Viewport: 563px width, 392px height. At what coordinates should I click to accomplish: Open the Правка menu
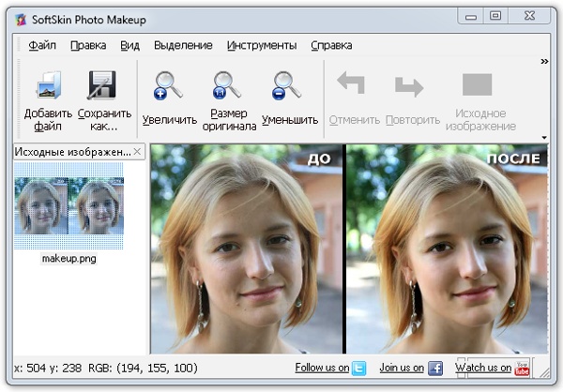point(88,45)
